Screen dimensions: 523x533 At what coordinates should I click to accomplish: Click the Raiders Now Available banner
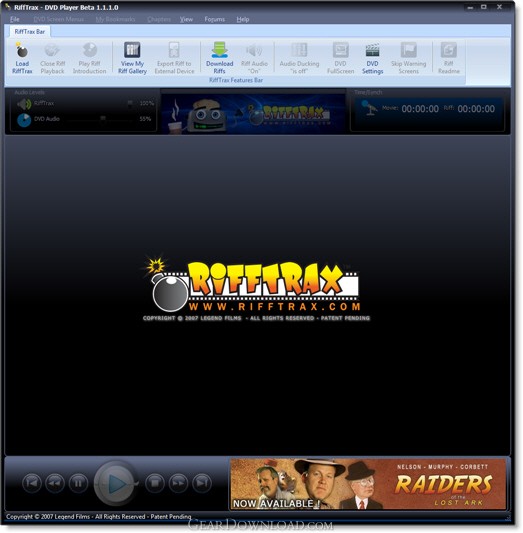coord(368,484)
